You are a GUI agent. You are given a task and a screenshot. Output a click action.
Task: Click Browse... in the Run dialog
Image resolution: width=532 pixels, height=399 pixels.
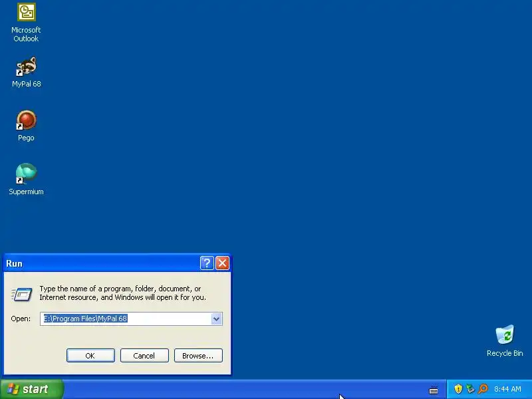(198, 356)
